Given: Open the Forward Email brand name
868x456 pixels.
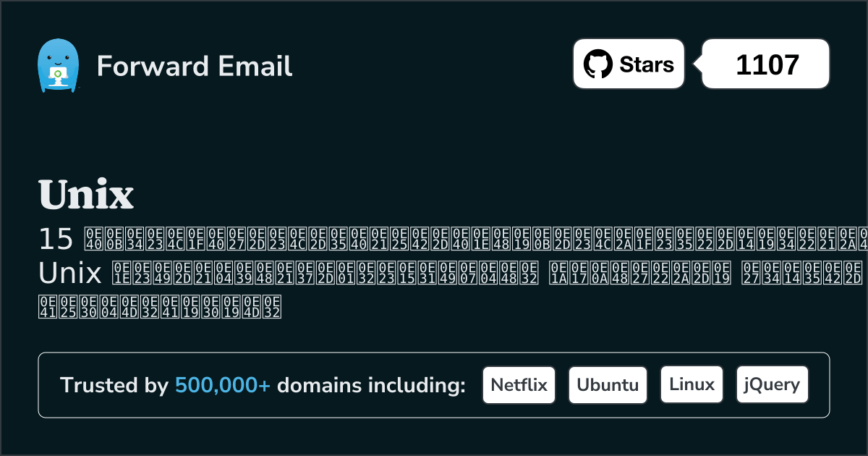Looking at the screenshot, I should click(195, 66).
